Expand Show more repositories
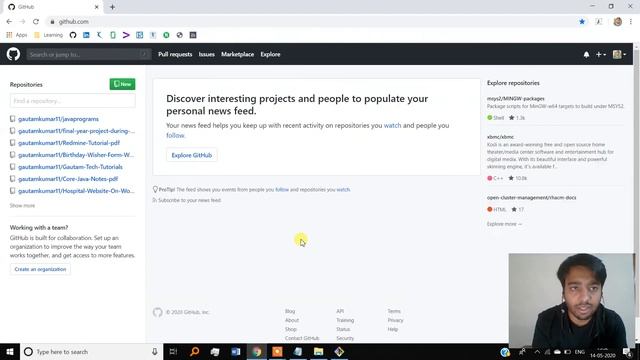Image resolution: width=640 pixels, height=360 pixels. [x=22, y=205]
